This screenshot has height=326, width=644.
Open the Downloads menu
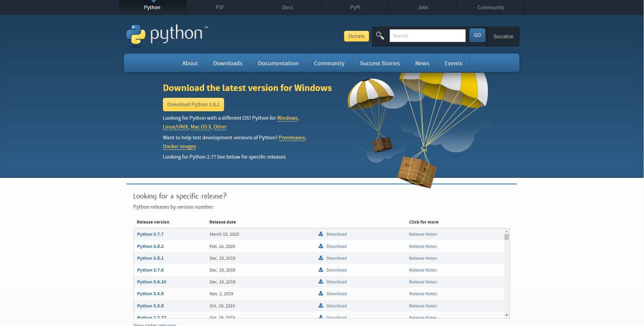[x=228, y=63]
